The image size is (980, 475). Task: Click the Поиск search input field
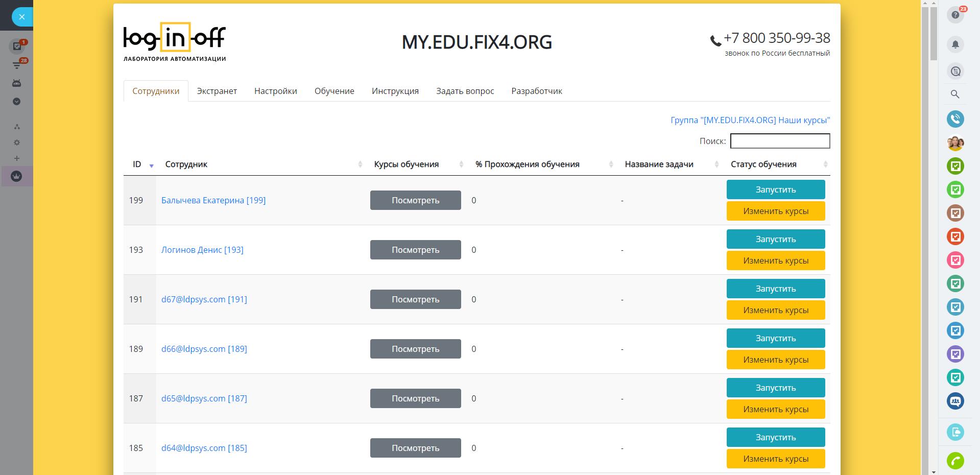coord(779,141)
